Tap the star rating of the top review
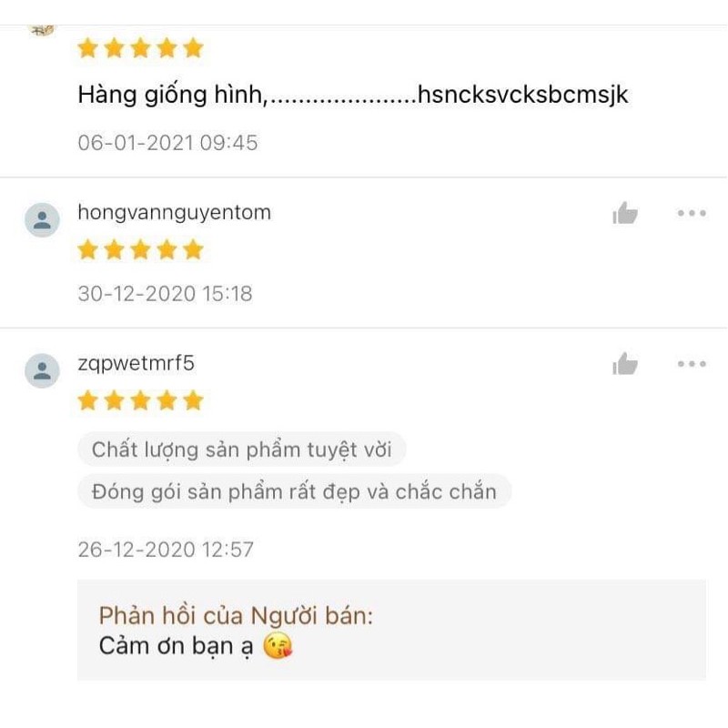This screenshot has height=728, width=728. (x=141, y=48)
